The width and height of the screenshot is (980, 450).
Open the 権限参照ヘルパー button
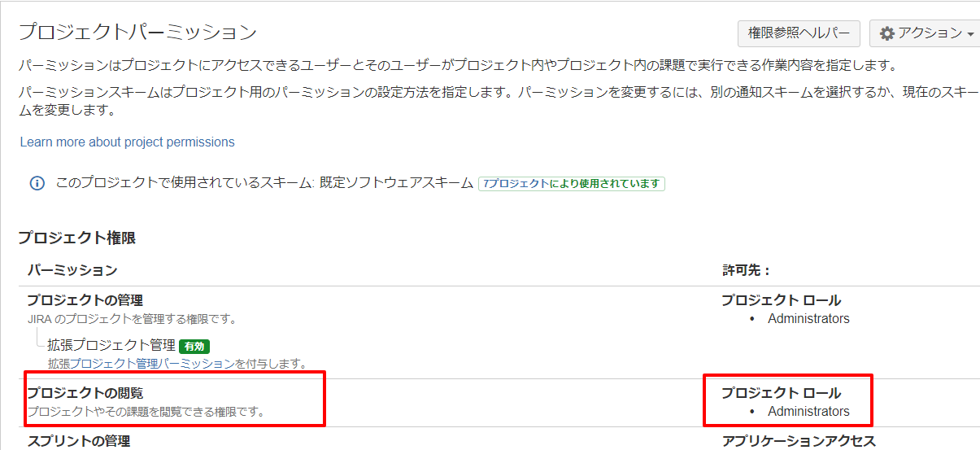pyautogui.click(x=799, y=33)
